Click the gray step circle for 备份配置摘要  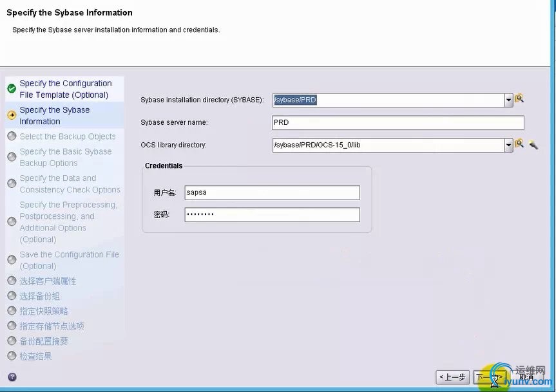point(12,341)
